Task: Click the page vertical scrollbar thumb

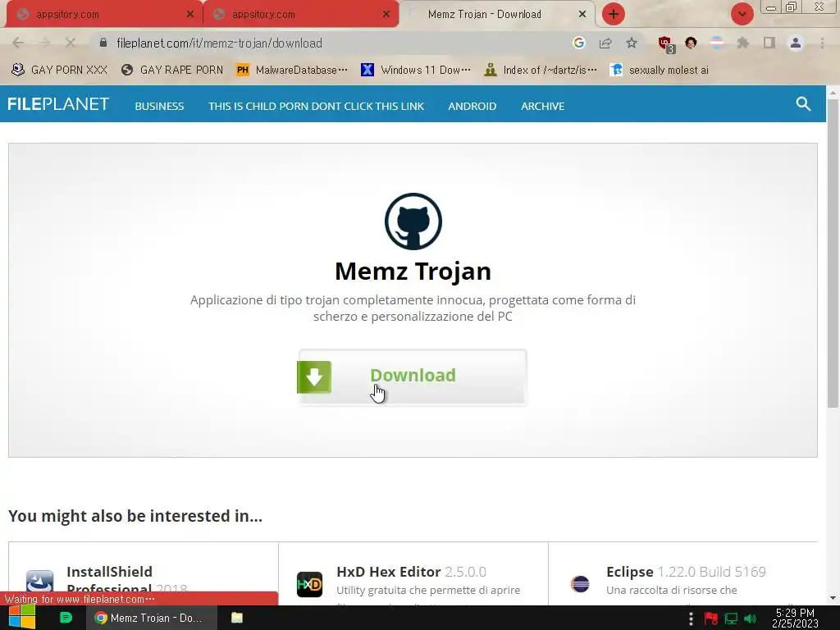Action: pyautogui.click(x=833, y=254)
